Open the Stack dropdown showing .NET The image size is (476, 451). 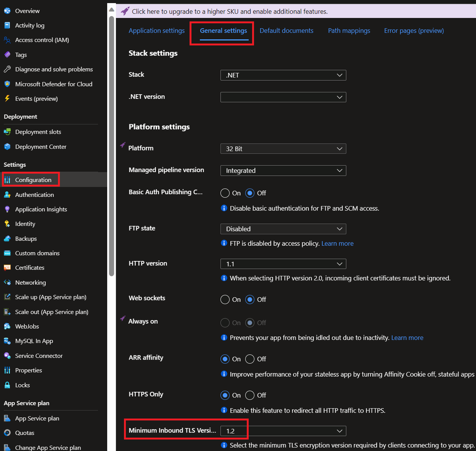[x=283, y=75]
